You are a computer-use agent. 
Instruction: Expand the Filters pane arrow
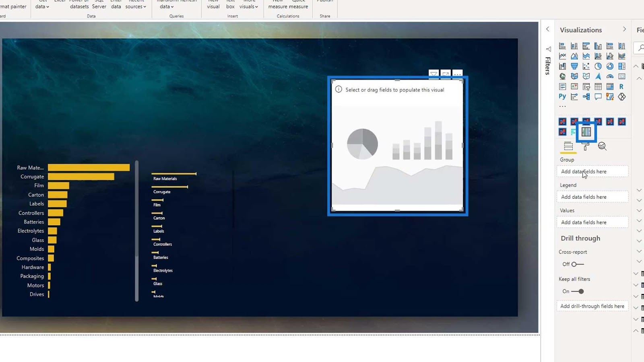tap(547, 29)
